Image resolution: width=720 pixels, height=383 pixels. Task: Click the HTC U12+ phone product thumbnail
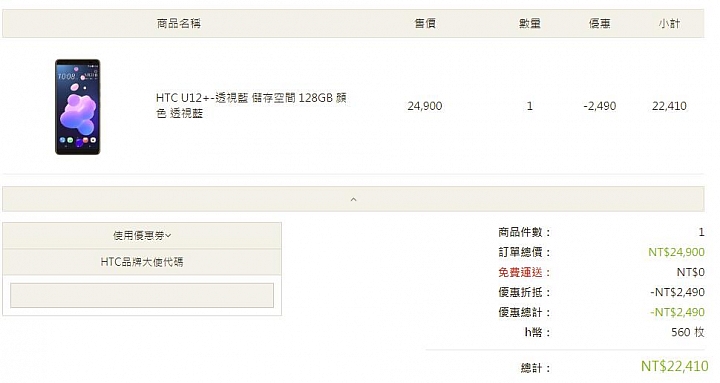78,107
